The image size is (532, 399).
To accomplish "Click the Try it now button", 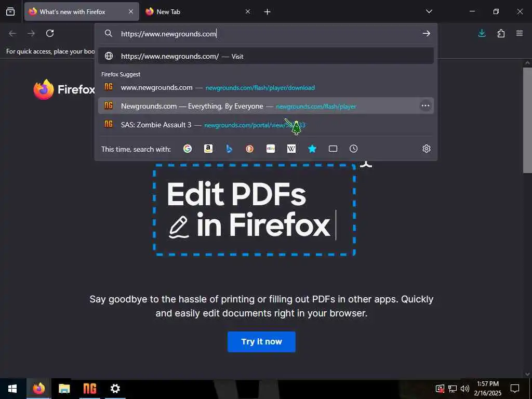I will click(262, 342).
